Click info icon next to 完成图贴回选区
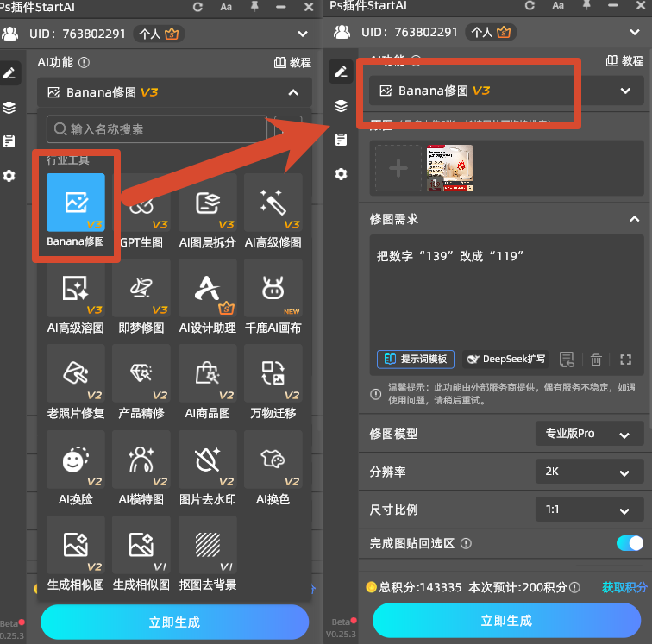This screenshot has width=652, height=644. [466, 543]
